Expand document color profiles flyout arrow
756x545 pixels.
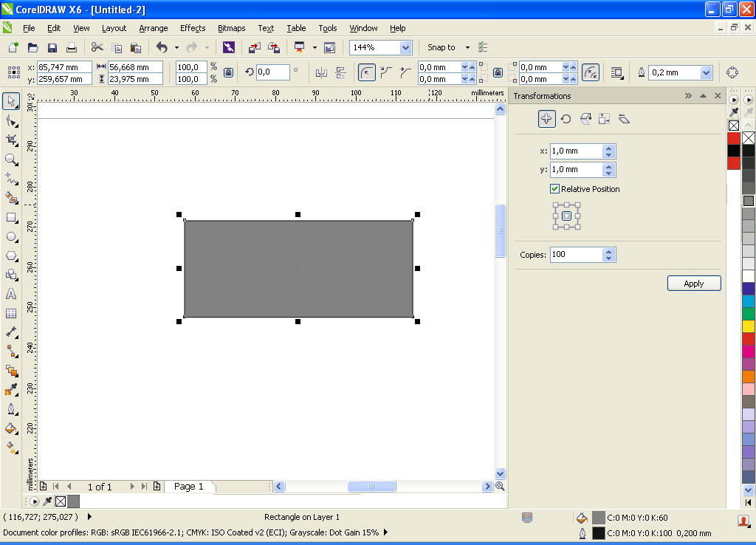pyautogui.click(x=385, y=532)
